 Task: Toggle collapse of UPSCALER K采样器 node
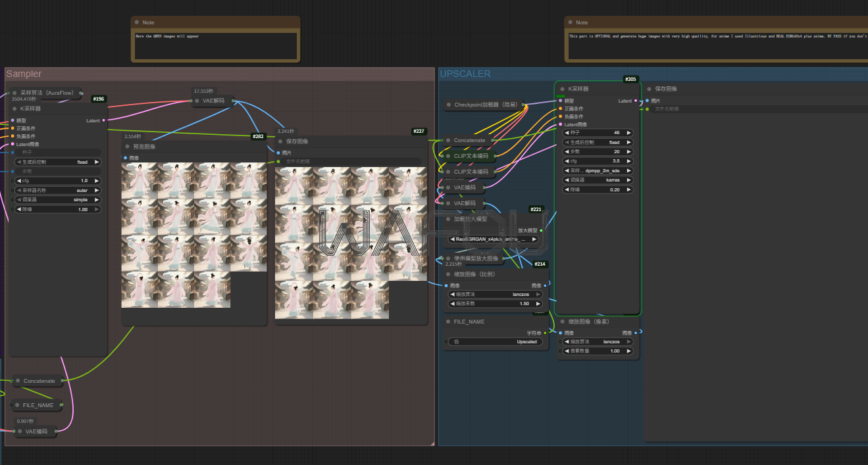[x=562, y=89]
